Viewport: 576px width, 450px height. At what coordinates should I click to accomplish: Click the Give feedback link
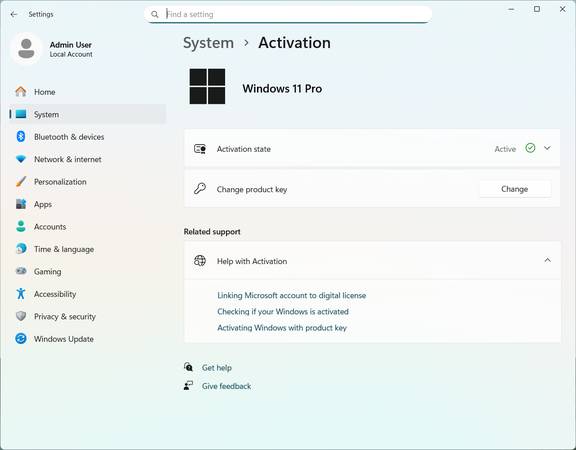pyautogui.click(x=226, y=386)
